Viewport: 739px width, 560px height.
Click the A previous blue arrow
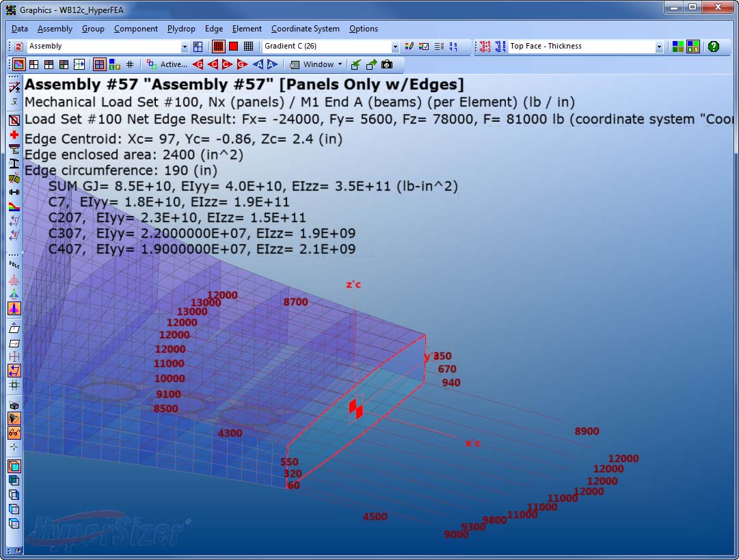pyautogui.click(x=258, y=64)
